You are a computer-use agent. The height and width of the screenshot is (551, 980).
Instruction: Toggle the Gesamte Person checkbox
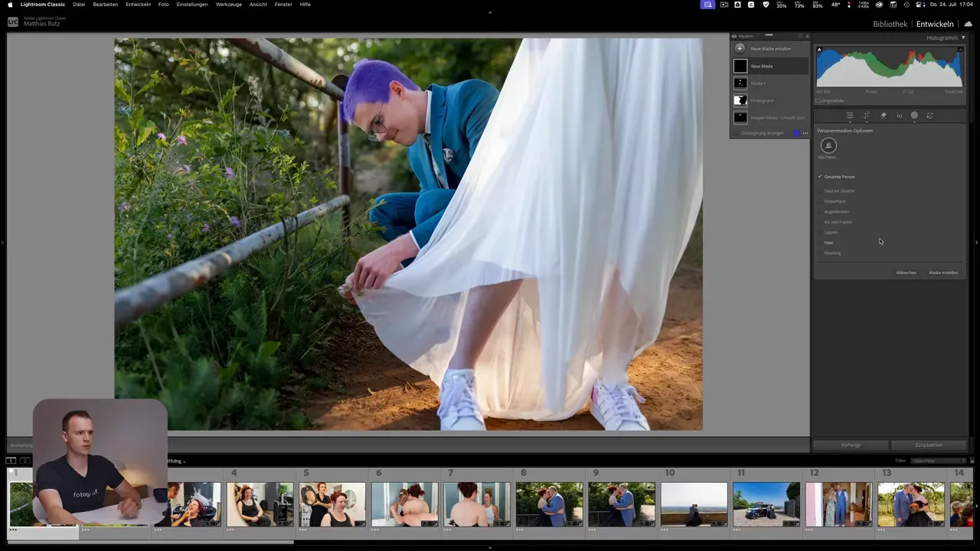(x=820, y=177)
